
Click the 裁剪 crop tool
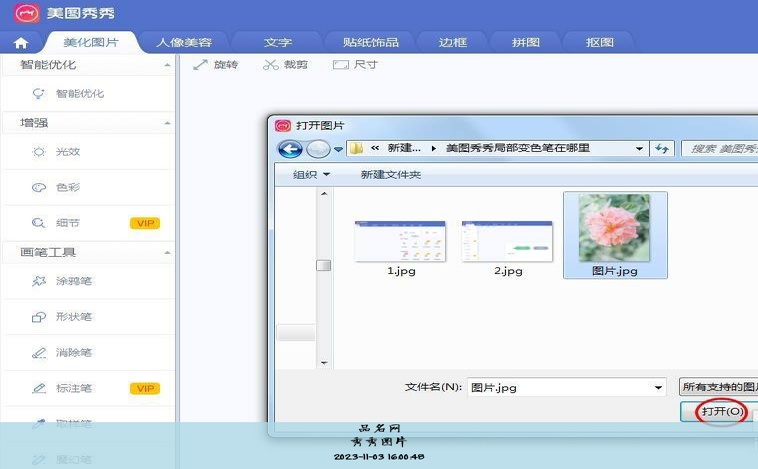point(285,65)
